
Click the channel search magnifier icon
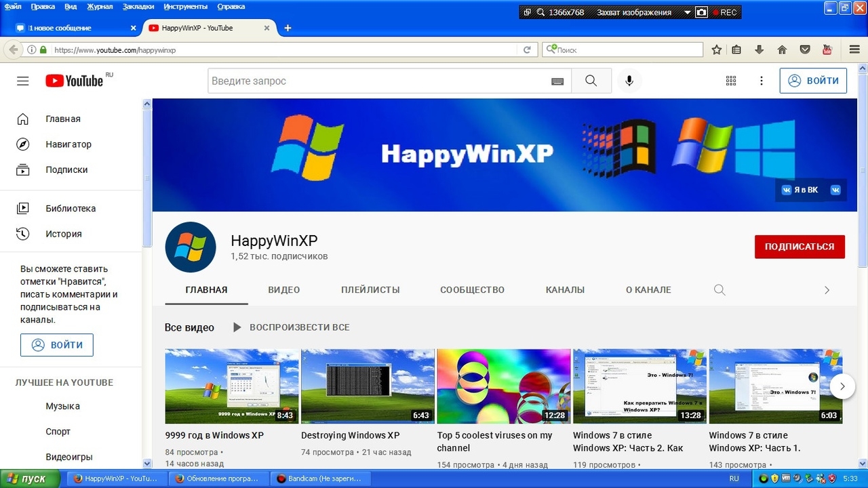pos(719,290)
